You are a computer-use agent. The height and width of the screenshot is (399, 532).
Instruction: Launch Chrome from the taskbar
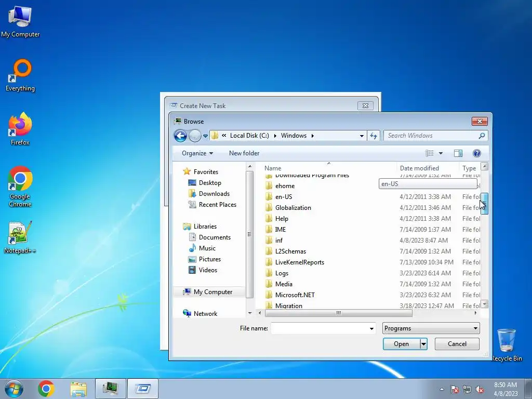point(46,389)
